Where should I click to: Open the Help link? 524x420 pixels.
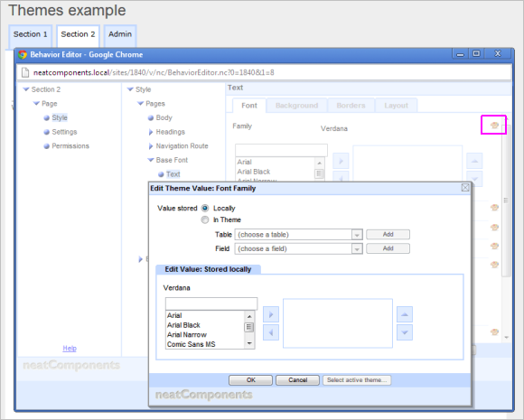pyautogui.click(x=70, y=348)
